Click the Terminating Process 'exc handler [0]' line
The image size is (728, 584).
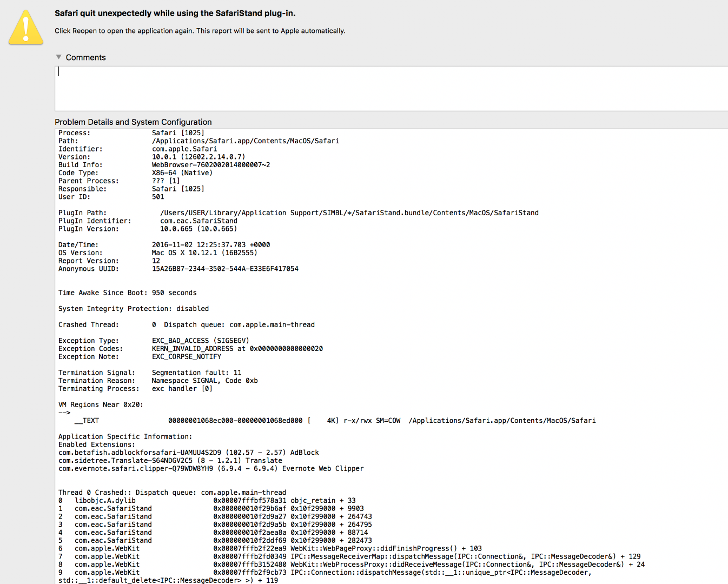[x=135, y=389]
